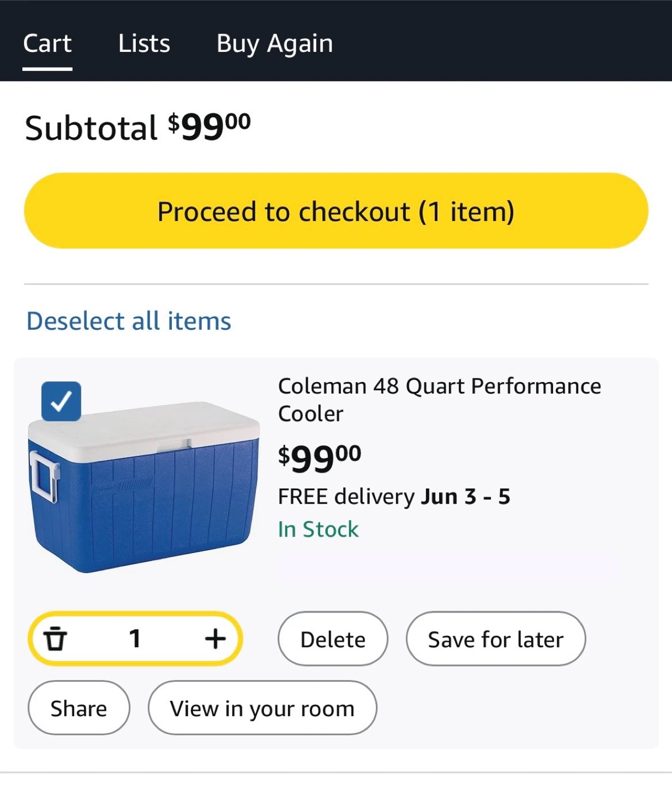
Task: Open Coleman 48 Quart Performance Cooler title
Action: coord(439,400)
